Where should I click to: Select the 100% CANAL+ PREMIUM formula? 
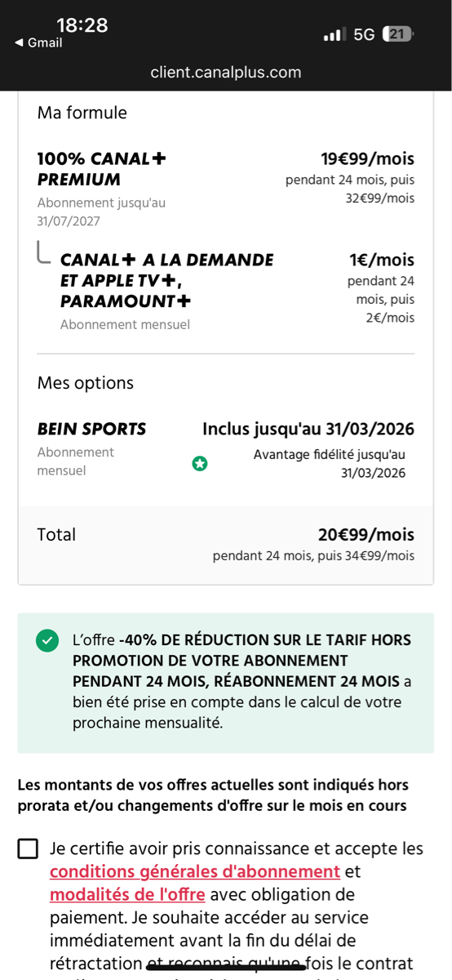tap(102, 169)
